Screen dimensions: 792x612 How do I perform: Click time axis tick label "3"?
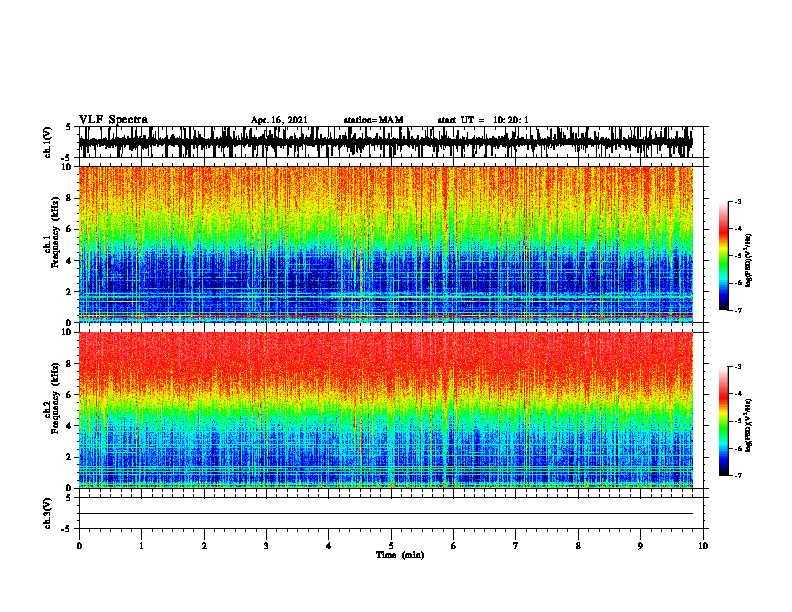click(x=267, y=546)
